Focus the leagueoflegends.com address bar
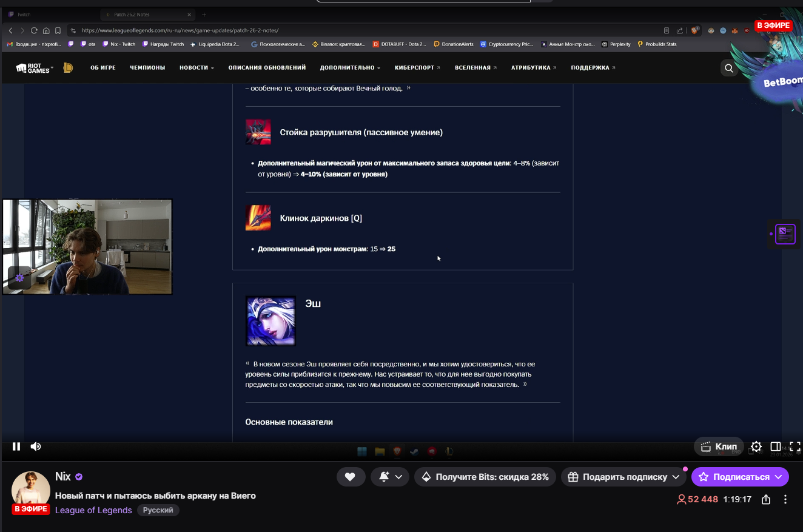The image size is (803, 532). click(x=364, y=30)
